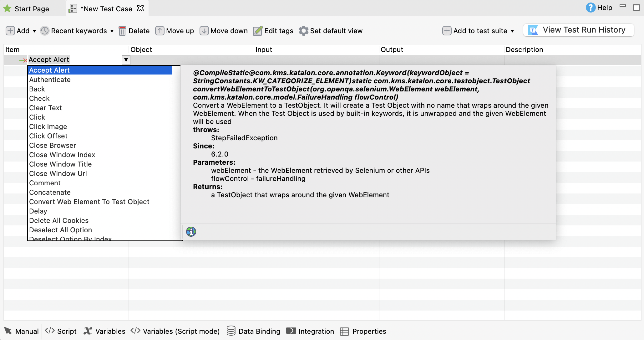The image size is (644, 340).
Task: Click the Move down arrow icon
Action: pyautogui.click(x=204, y=31)
